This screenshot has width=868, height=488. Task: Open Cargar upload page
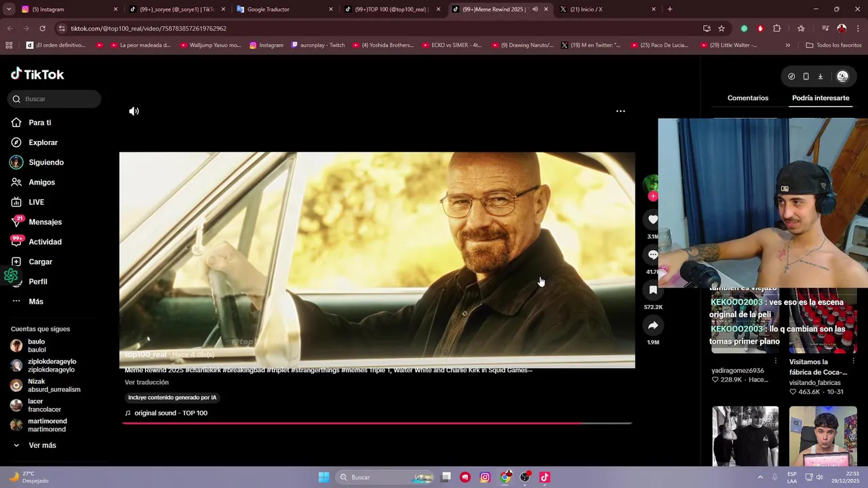coord(40,262)
